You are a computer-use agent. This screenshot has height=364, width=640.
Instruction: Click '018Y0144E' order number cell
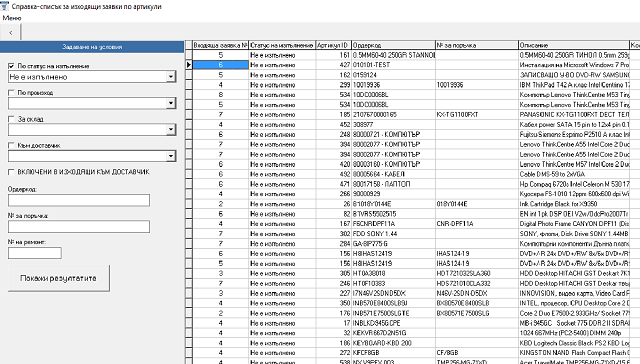pyautogui.click(x=477, y=204)
